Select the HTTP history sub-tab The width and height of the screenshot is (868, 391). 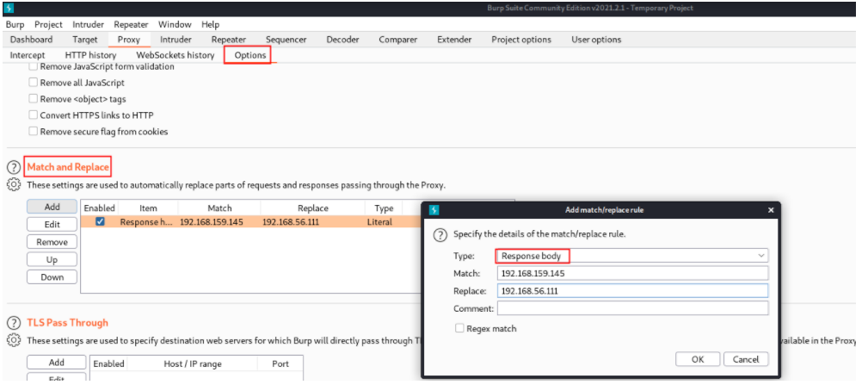tap(91, 55)
